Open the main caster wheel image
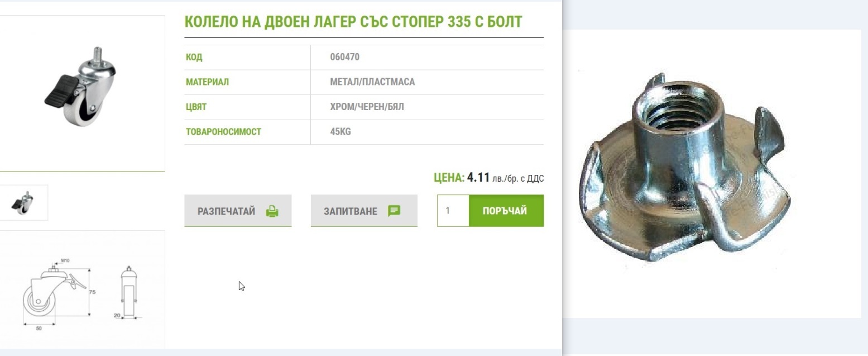Screen dimensions: 868x356 point(81,93)
